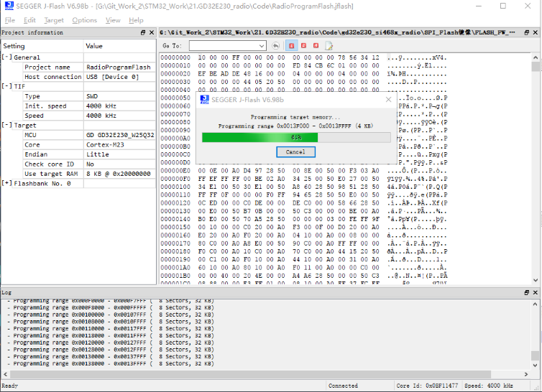Close the J-Flash progress dialog
542x392 pixels.
pos(388,100)
